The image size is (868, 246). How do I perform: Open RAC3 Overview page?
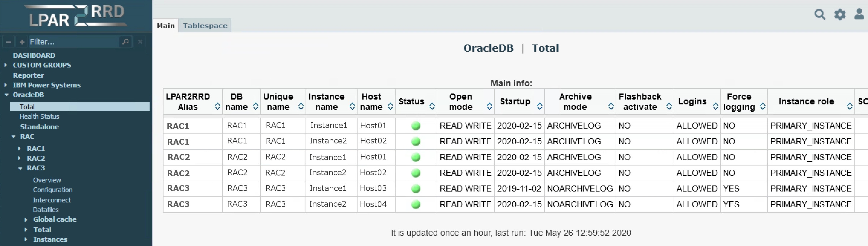click(47, 180)
